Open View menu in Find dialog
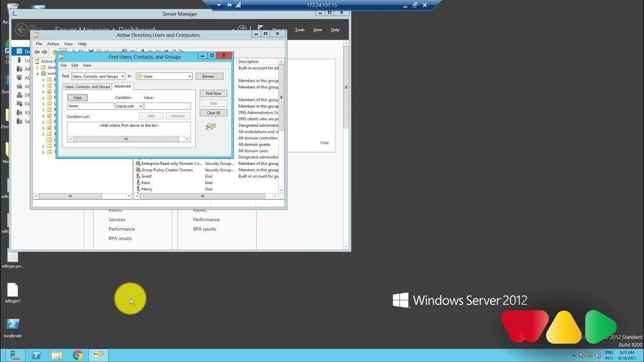This screenshot has width=644, height=362. click(x=87, y=65)
